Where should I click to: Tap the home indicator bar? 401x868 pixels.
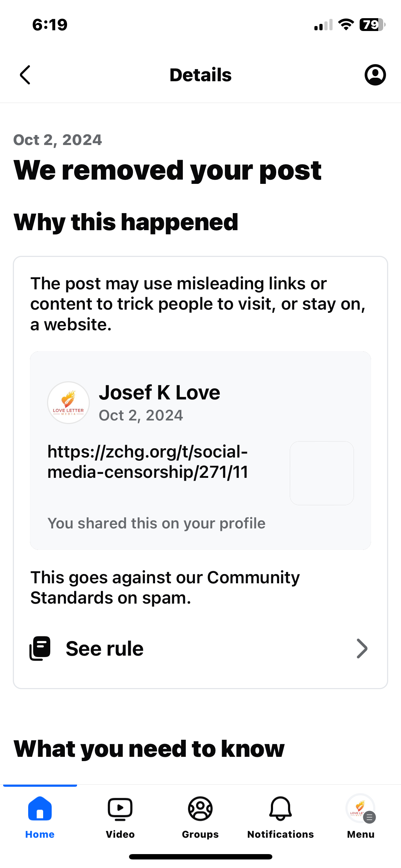point(200,857)
